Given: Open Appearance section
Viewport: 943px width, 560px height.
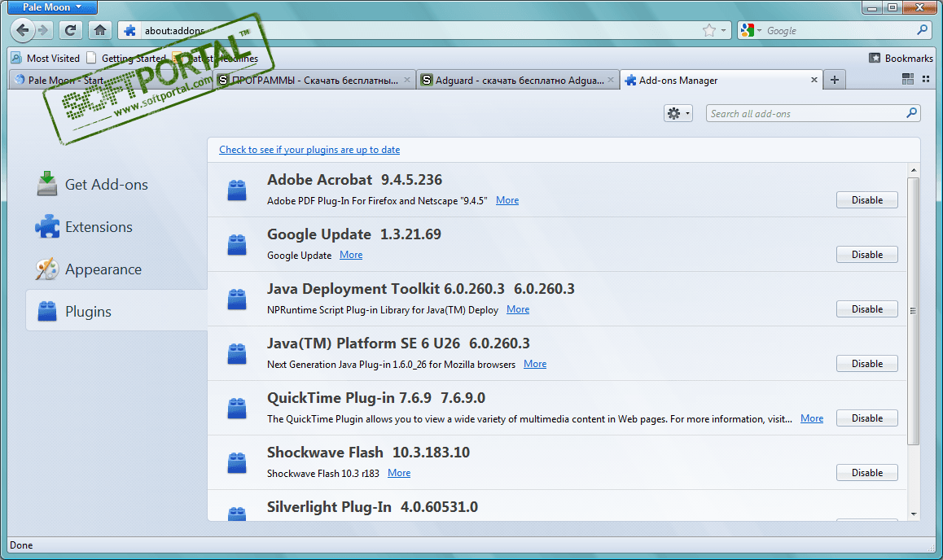Looking at the screenshot, I should (89, 269).
